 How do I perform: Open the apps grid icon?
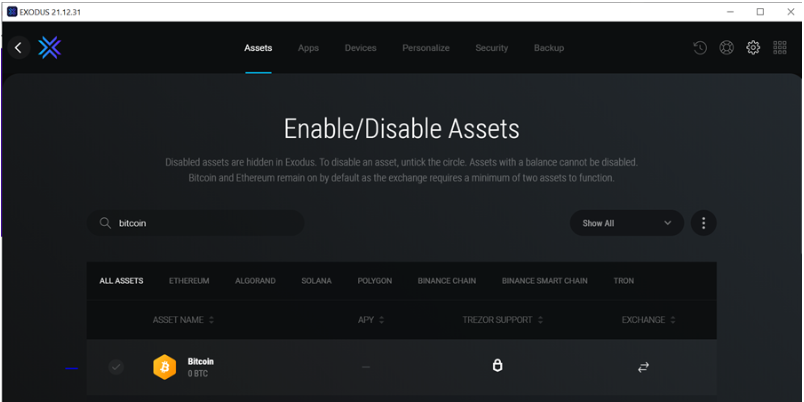click(779, 48)
